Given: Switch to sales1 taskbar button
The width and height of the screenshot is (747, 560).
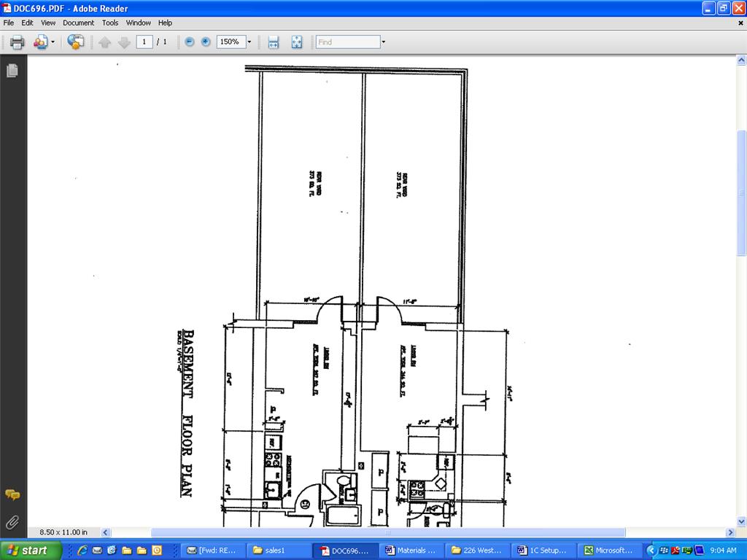Looking at the screenshot, I should tap(277, 551).
